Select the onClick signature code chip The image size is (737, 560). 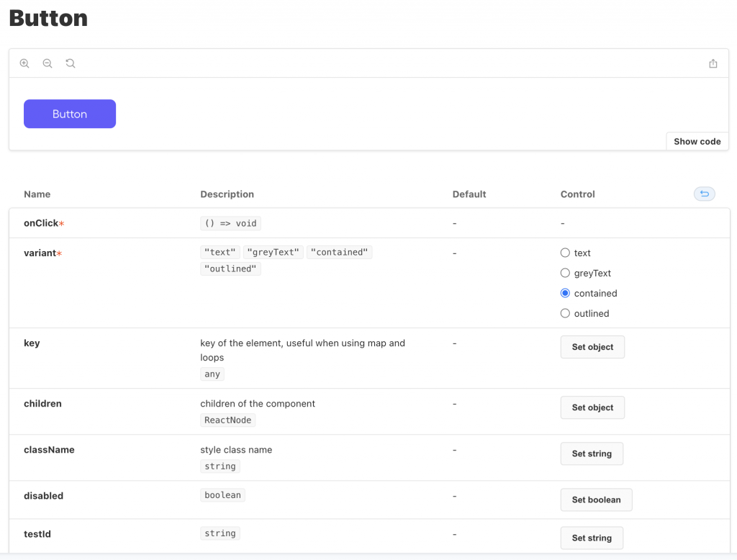(x=230, y=223)
